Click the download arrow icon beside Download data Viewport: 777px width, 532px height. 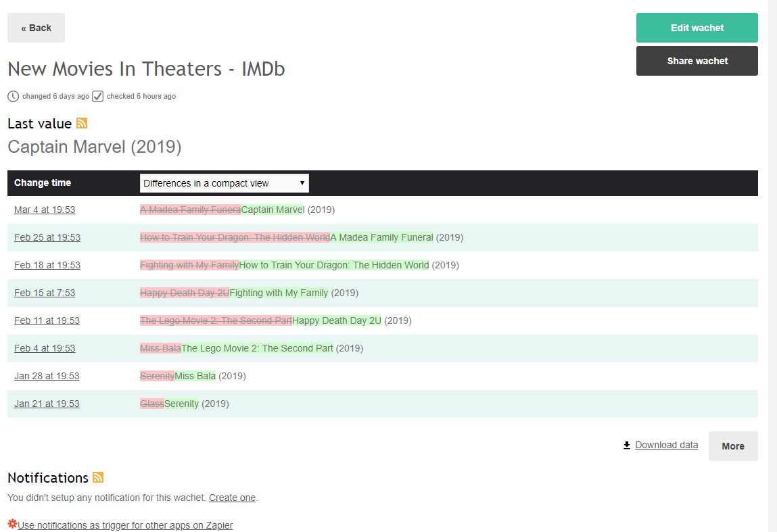point(627,445)
